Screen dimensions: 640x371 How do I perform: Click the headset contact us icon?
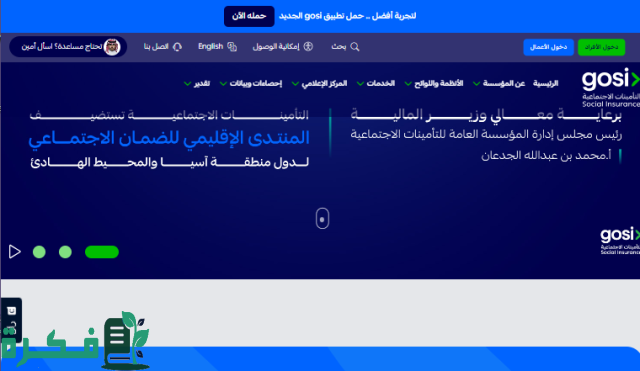(177, 47)
